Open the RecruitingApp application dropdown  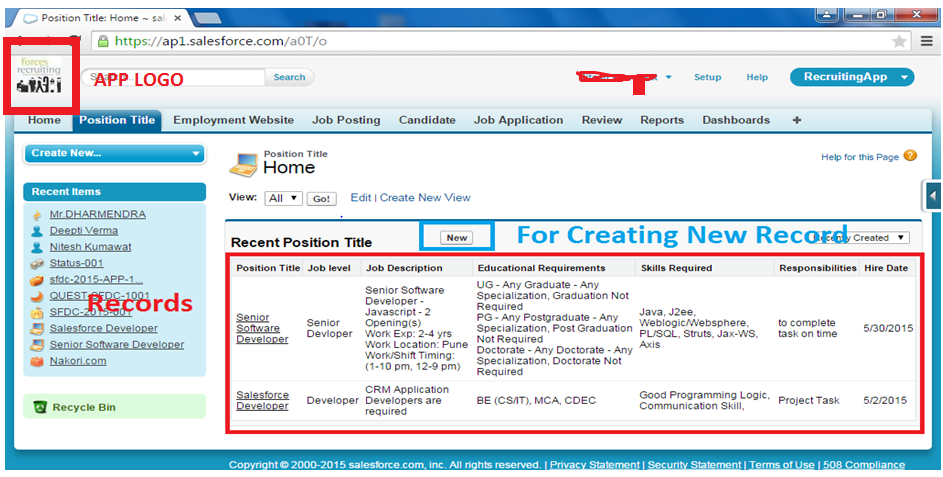pyautogui.click(x=852, y=77)
